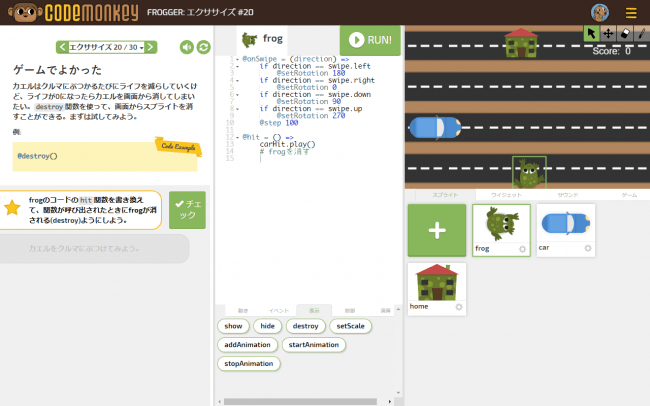Collapse the swipe.left if-block fold arrow

click(237, 66)
